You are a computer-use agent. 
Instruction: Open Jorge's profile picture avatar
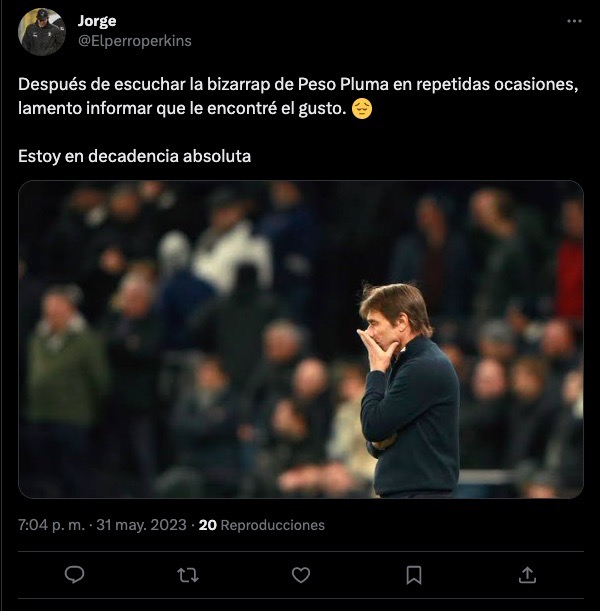click(x=42, y=31)
